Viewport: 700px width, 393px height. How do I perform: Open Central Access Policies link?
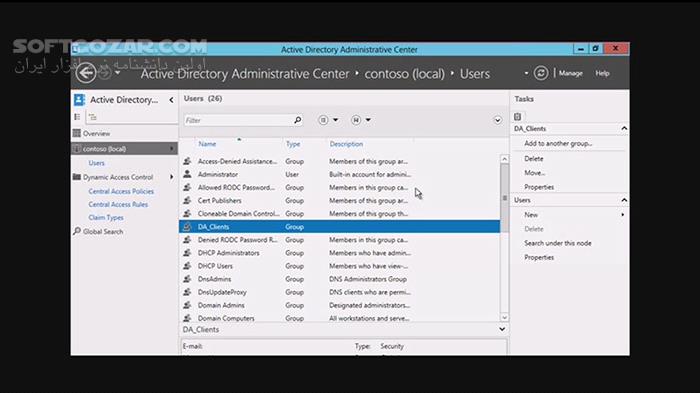(x=121, y=191)
